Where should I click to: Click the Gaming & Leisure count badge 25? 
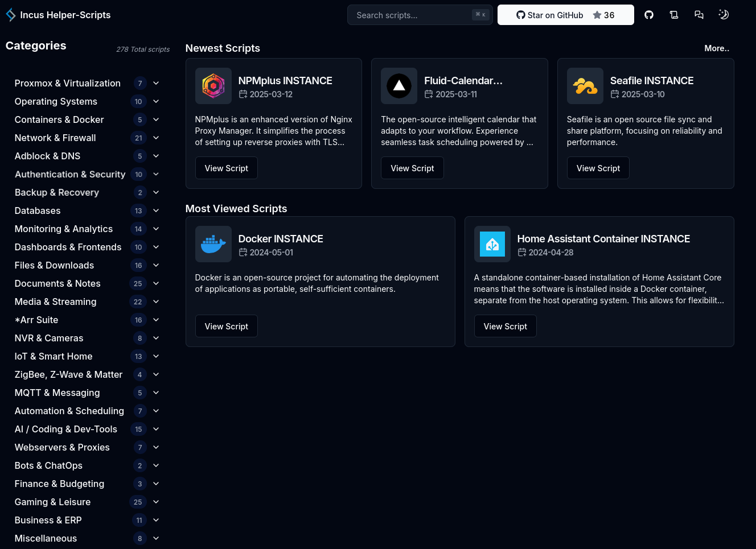pos(138,502)
